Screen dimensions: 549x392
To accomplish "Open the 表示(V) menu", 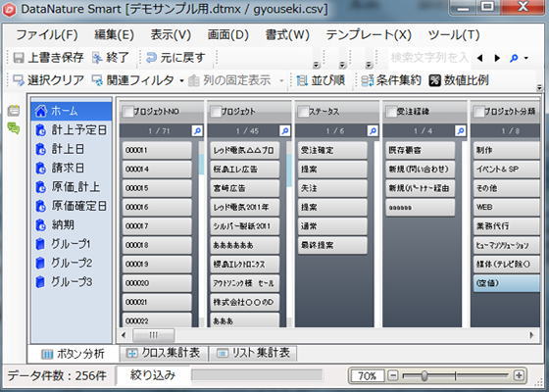I will point(171,35).
